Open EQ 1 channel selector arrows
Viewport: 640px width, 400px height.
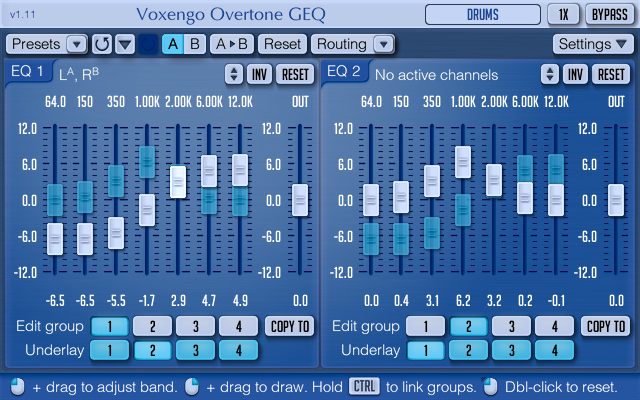tap(234, 74)
